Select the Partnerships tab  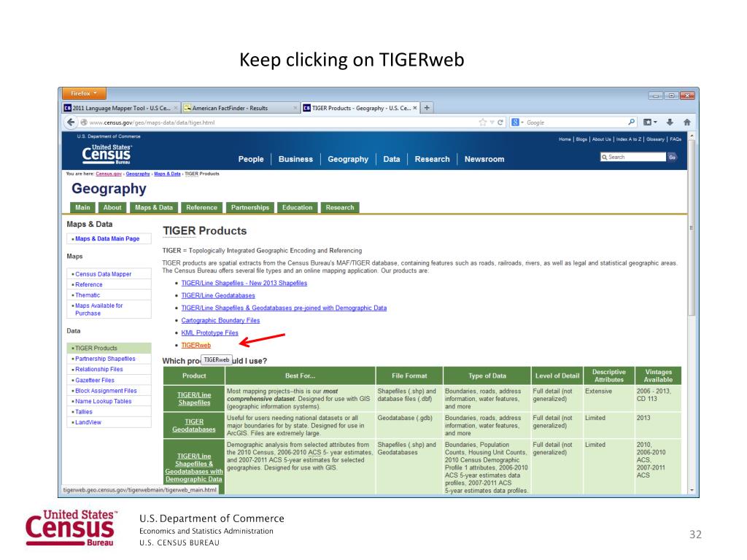click(x=250, y=208)
